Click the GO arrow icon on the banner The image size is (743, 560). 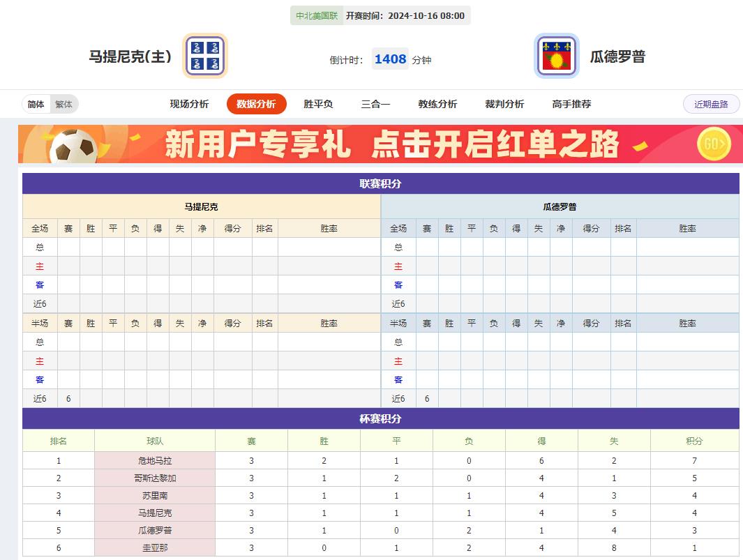tap(712, 144)
